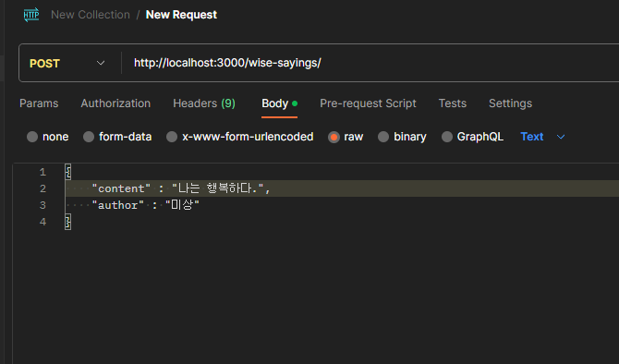Viewport: 619px width, 364px height.
Task: Select the form-data radio button
Action: 89,137
